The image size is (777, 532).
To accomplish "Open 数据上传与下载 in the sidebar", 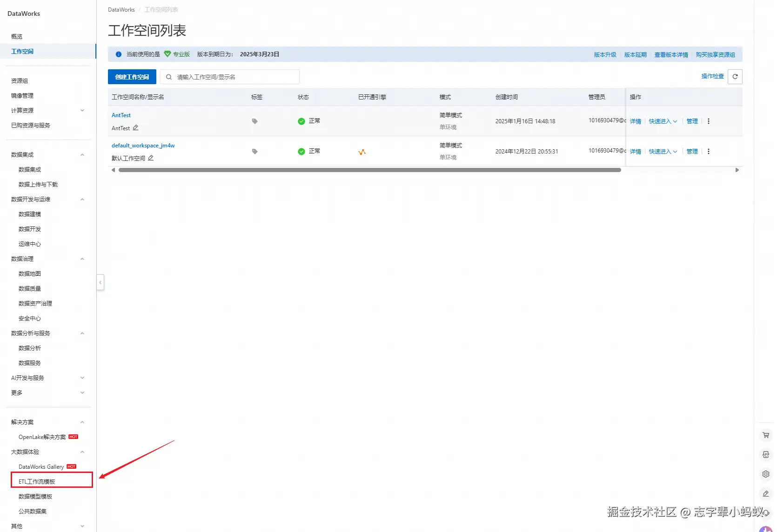I will (x=38, y=184).
